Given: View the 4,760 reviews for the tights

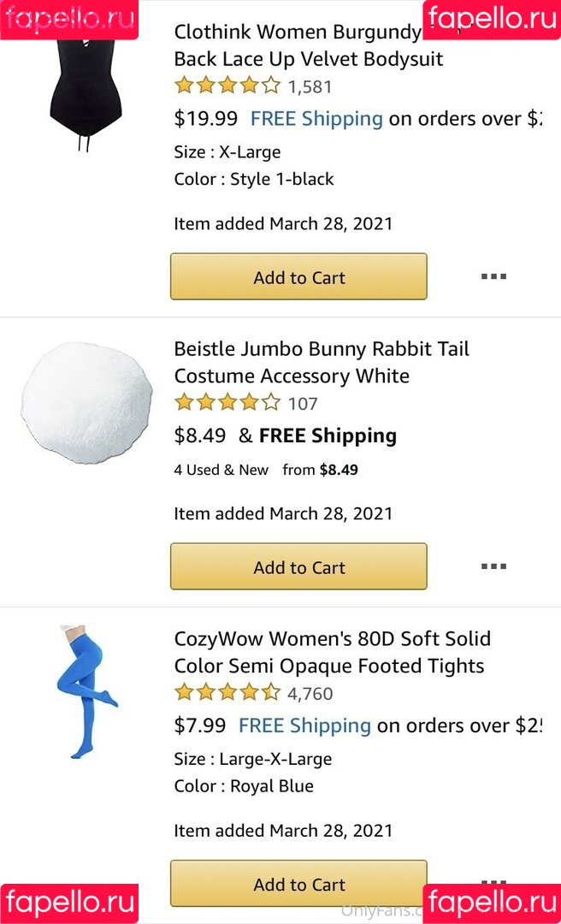Looking at the screenshot, I should coord(310,694).
